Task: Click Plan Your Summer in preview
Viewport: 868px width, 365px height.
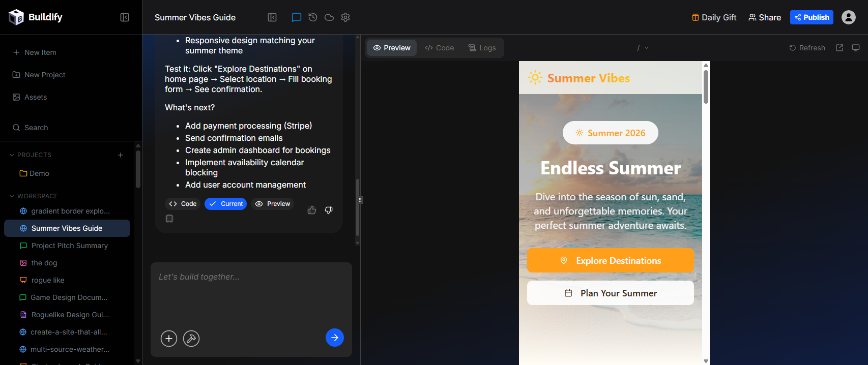Action: pyautogui.click(x=611, y=293)
